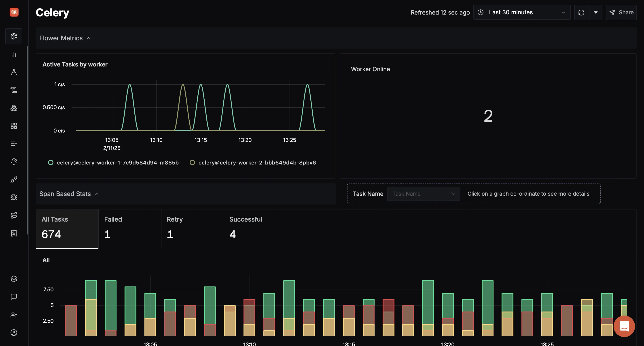Open Infrastructure cubes icon in sidebar
Screen dimensions: 644x346
click(x=14, y=108)
